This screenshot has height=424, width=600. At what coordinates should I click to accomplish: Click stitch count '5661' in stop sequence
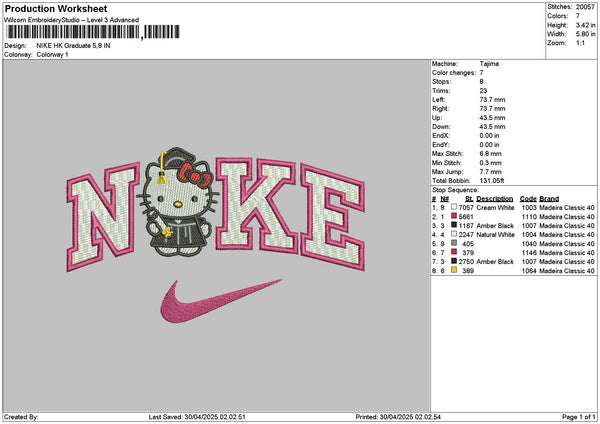coord(466,217)
